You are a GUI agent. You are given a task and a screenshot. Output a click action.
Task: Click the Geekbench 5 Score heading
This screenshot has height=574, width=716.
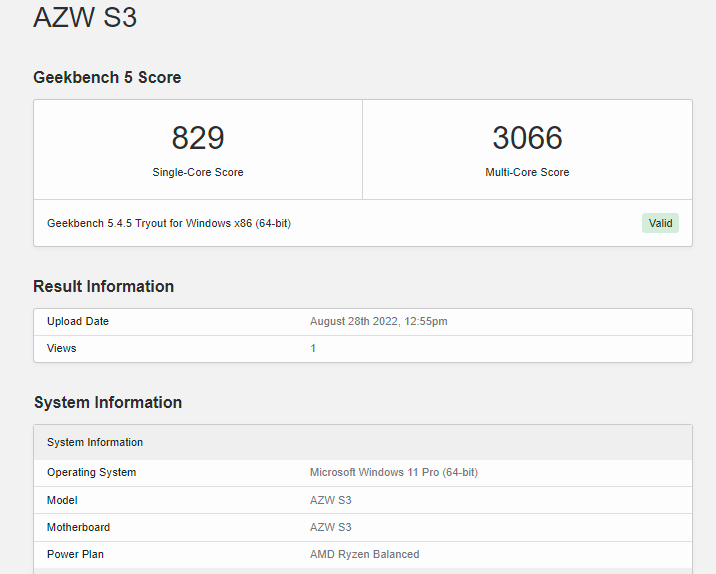click(x=107, y=77)
